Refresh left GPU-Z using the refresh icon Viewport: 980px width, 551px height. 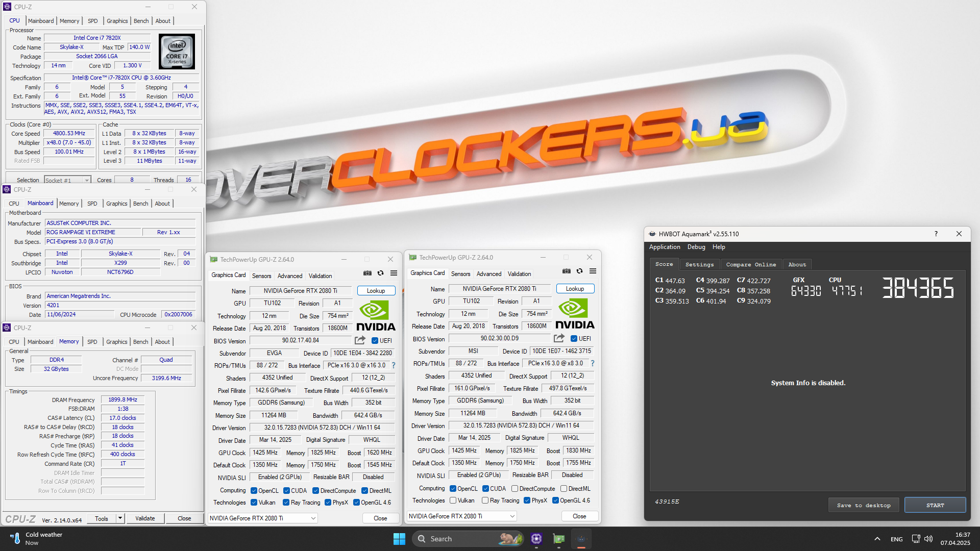[381, 273]
